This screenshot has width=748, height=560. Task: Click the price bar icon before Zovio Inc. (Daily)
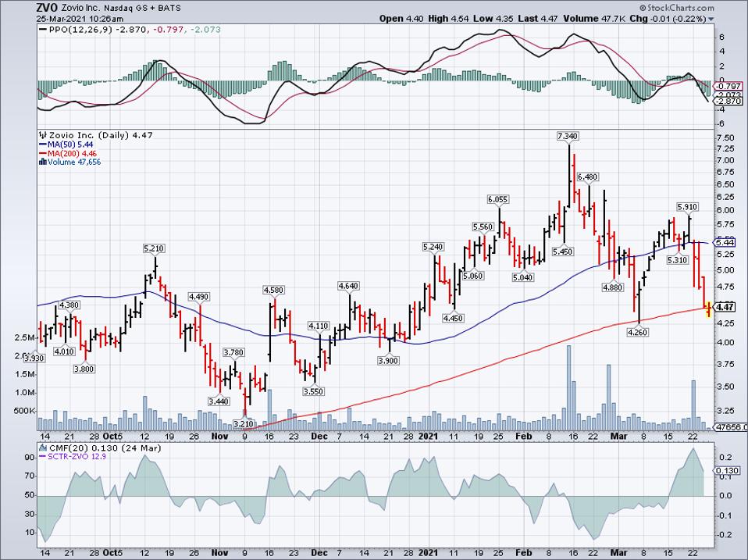coord(42,135)
